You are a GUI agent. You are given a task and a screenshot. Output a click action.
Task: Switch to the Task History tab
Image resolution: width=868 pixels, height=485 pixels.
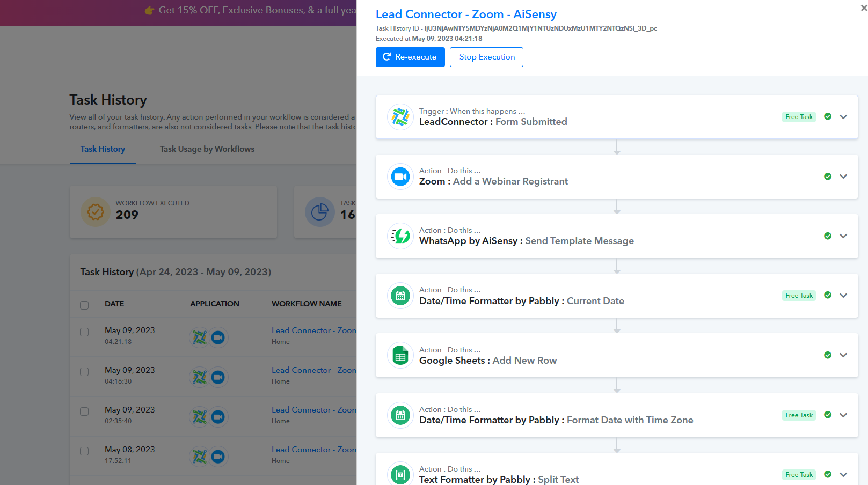coord(103,149)
